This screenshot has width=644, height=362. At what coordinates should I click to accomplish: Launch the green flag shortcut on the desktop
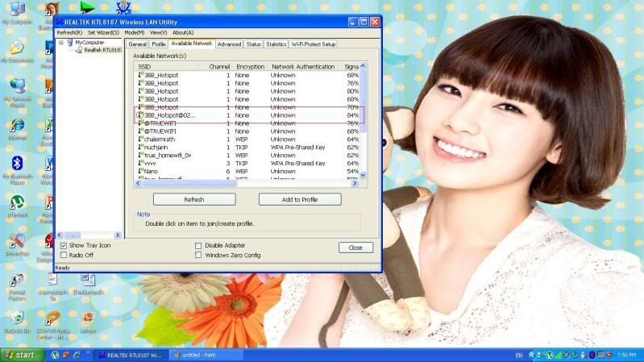pyautogui.click(x=87, y=7)
